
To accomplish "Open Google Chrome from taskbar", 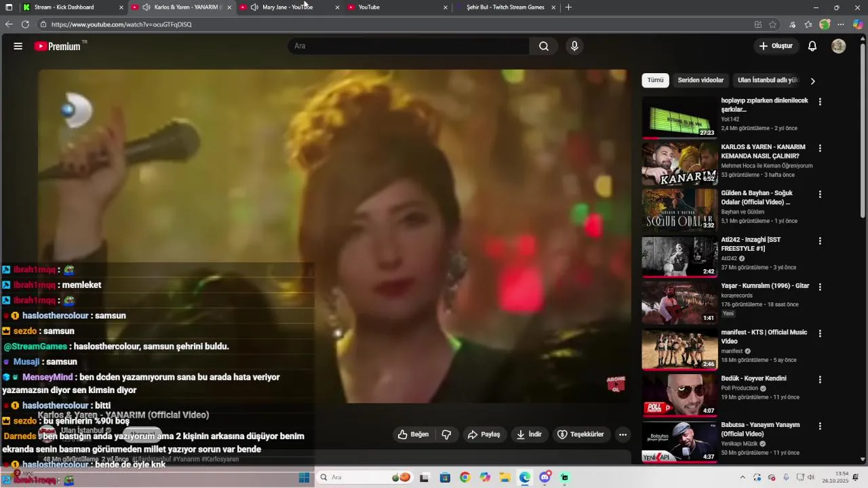I will click(x=465, y=478).
